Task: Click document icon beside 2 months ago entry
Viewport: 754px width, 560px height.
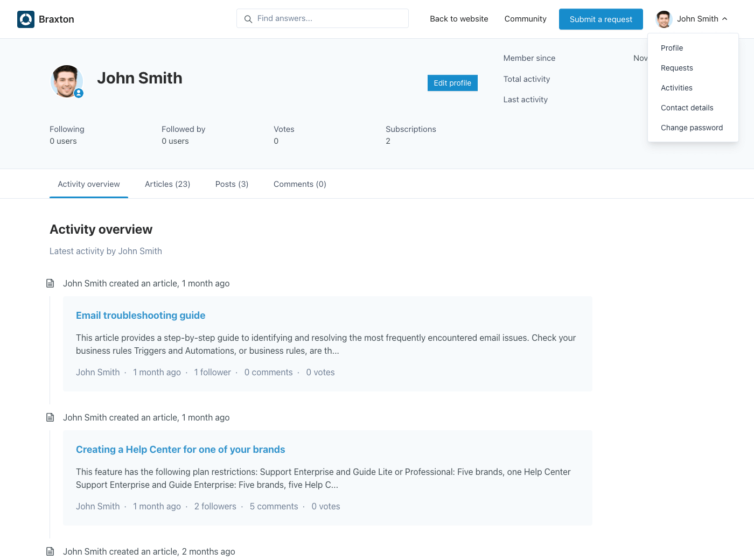Action: (50, 551)
